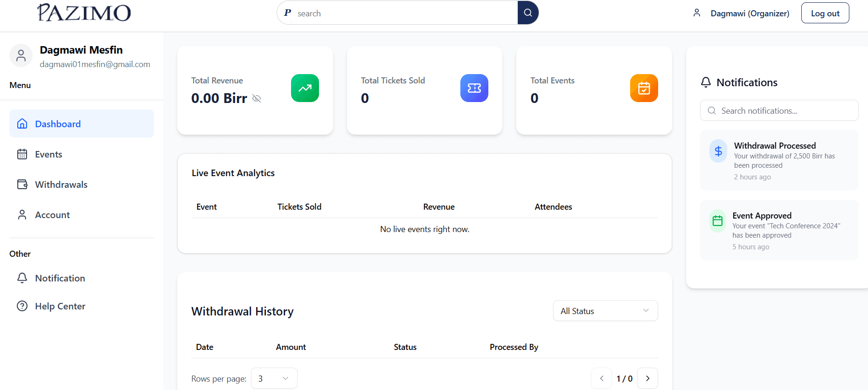Click the profile avatar beside Dagmawi Mesfin
Viewport: 868px width, 390px height.
pyautogui.click(x=21, y=56)
